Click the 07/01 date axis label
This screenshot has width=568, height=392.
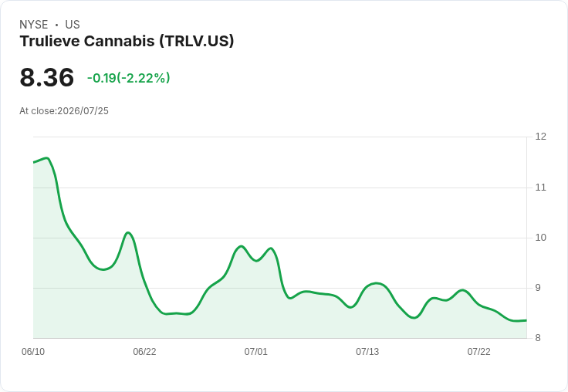(255, 352)
